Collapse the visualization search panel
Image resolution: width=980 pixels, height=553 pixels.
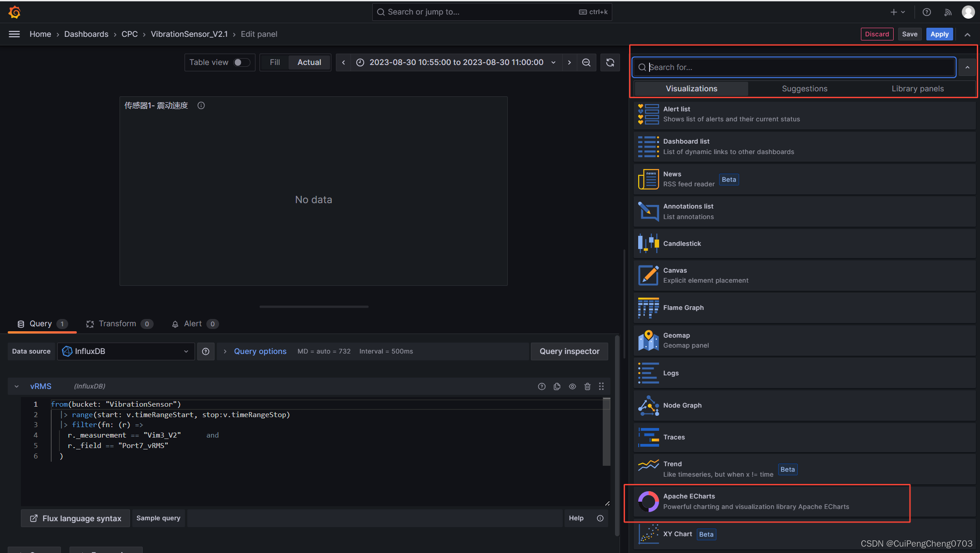[x=968, y=67]
